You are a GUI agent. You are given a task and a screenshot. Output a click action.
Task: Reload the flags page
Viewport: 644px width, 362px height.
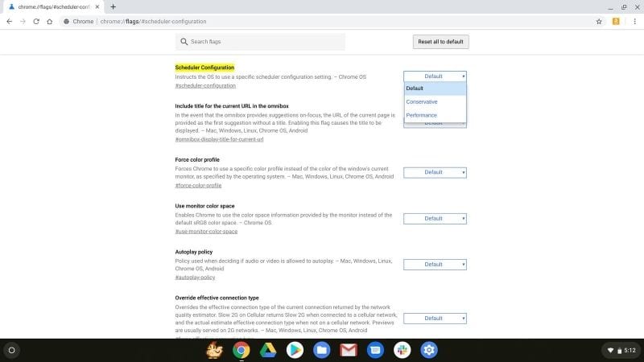click(37, 22)
